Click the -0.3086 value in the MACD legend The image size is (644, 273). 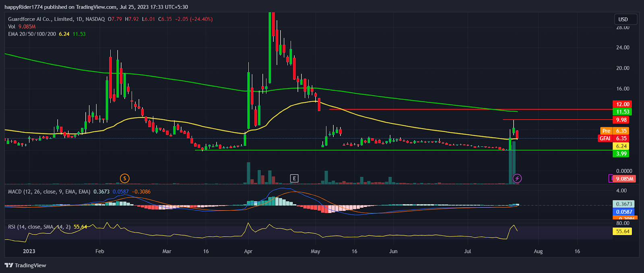point(141,192)
